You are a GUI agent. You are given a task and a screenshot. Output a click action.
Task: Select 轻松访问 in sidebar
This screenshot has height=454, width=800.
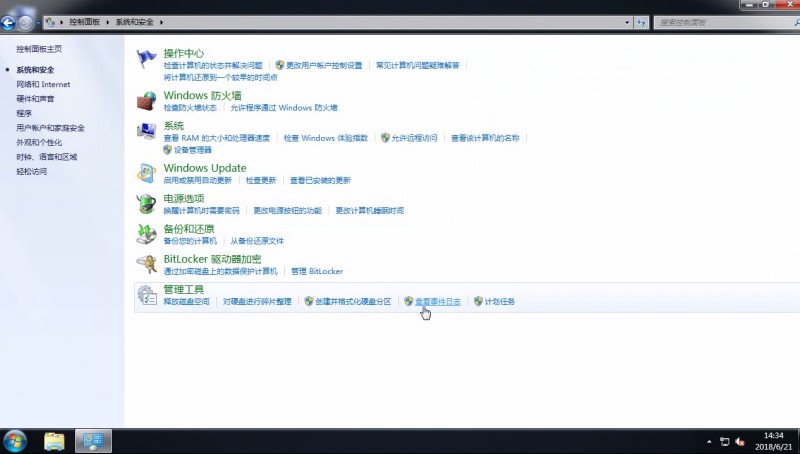[32, 171]
